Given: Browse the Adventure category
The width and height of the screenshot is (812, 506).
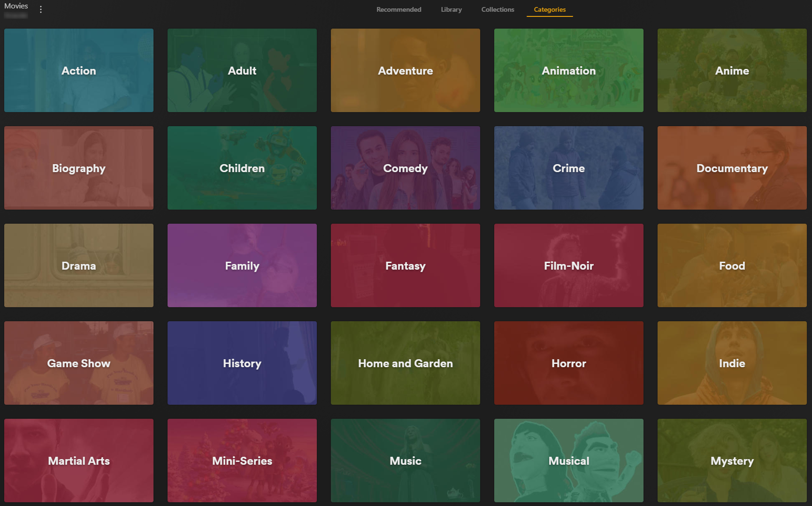Looking at the screenshot, I should pyautogui.click(x=405, y=70).
